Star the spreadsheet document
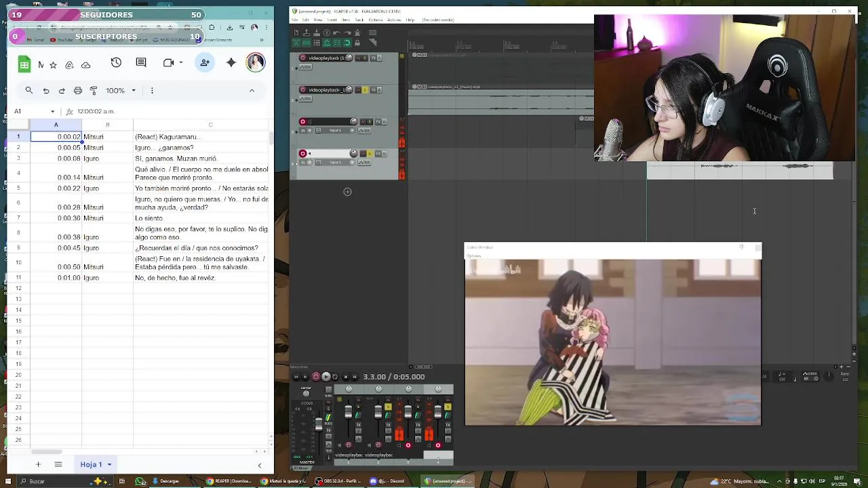The image size is (868, 488). (x=54, y=65)
